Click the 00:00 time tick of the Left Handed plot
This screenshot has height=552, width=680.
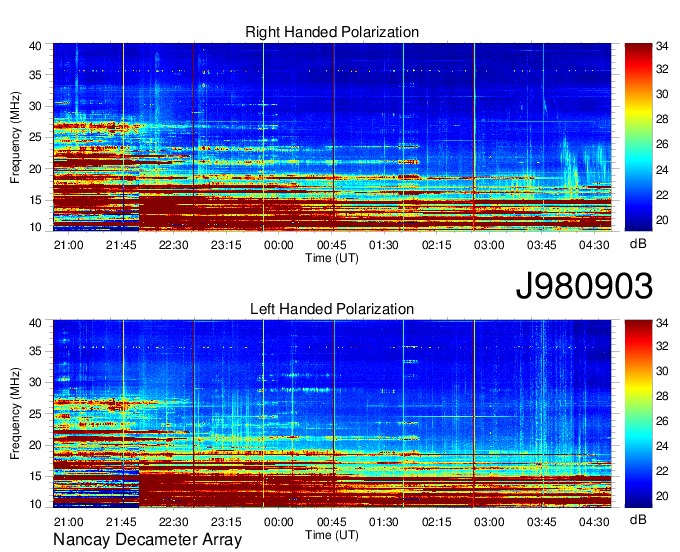coord(278,522)
